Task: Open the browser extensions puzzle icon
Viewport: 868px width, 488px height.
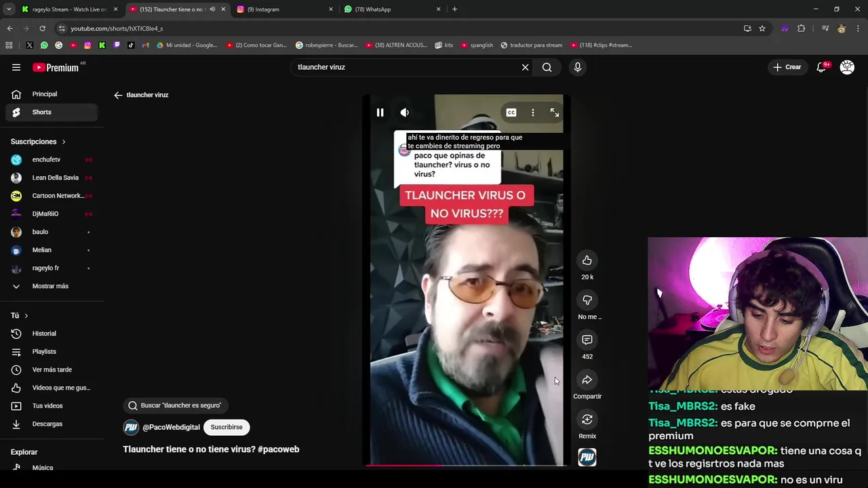Action: point(802,28)
